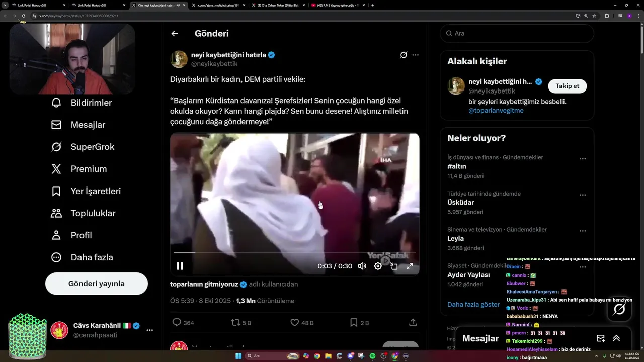The image size is (644, 362).
Task: Compose a new message in Mesajlar drawer
Action: tap(601, 338)
